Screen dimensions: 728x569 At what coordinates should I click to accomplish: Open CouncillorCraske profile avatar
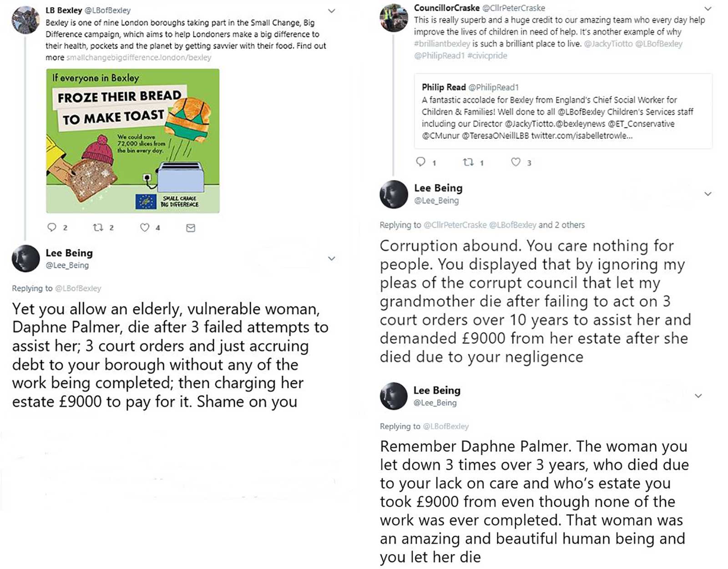coord(394,18)
